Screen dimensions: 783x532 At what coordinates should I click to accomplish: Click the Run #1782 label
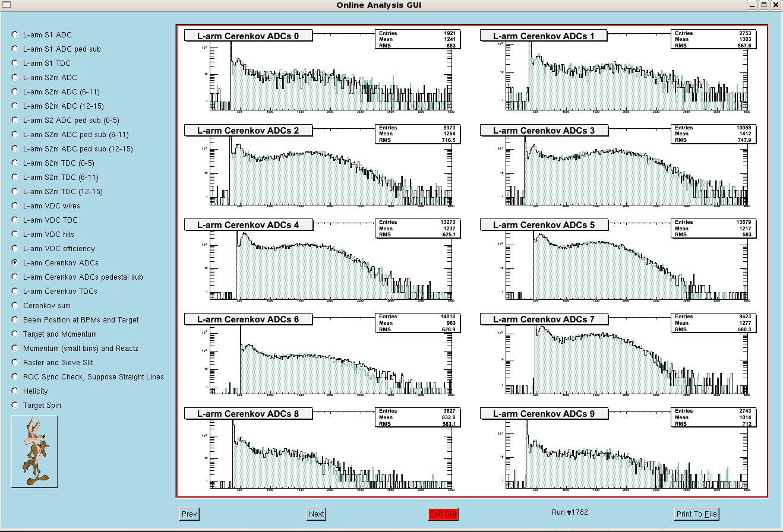point(570,512)
